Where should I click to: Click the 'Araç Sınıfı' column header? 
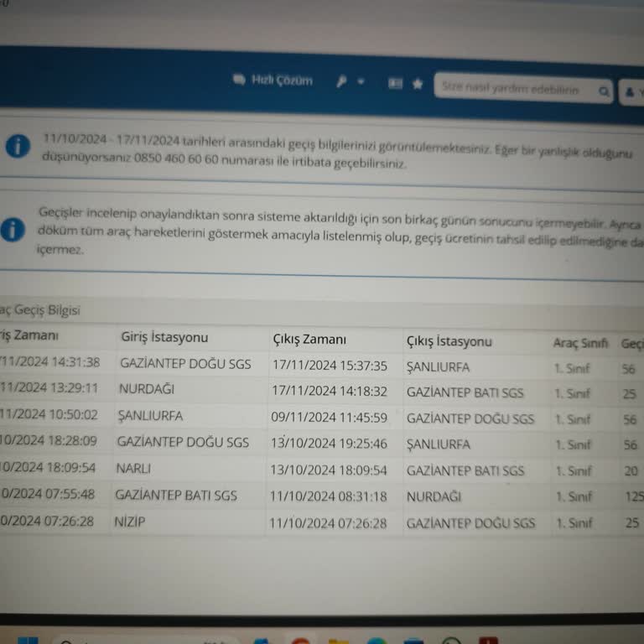point(580,343)
